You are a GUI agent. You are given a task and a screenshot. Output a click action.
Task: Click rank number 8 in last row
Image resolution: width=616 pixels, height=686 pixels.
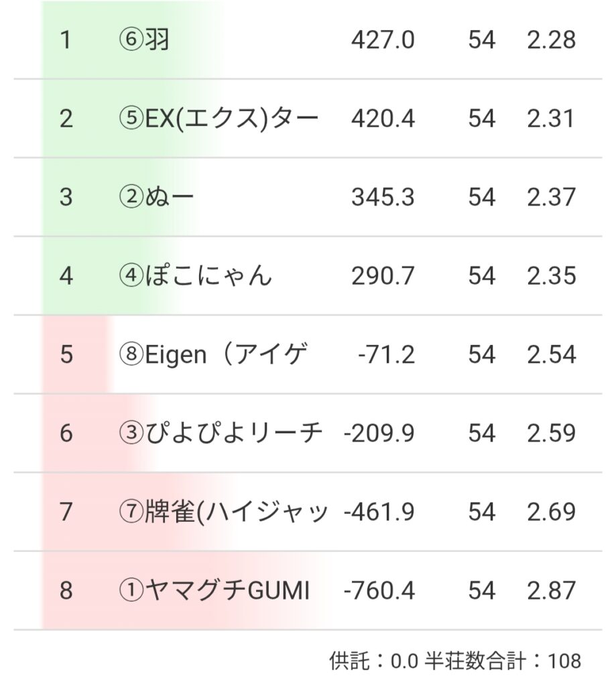tap(65, 591)
